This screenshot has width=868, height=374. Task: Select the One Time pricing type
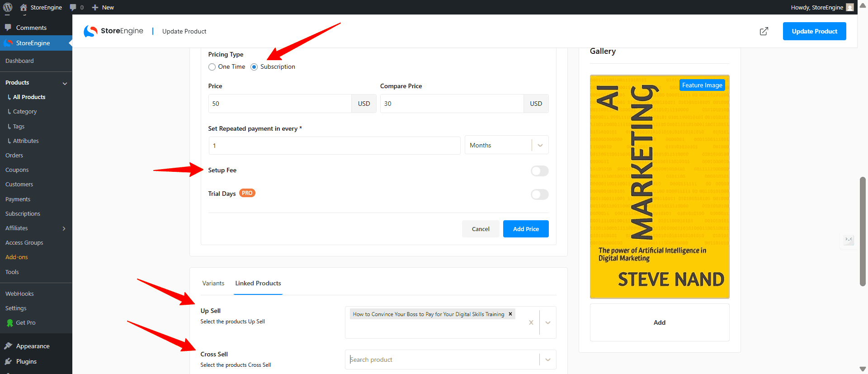point(212,67)
